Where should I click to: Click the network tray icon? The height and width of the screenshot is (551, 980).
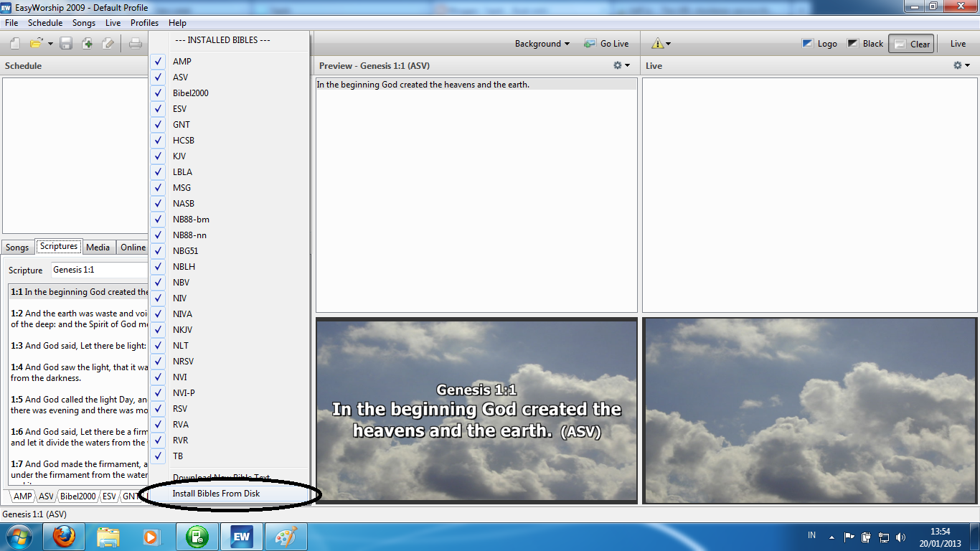884,537
